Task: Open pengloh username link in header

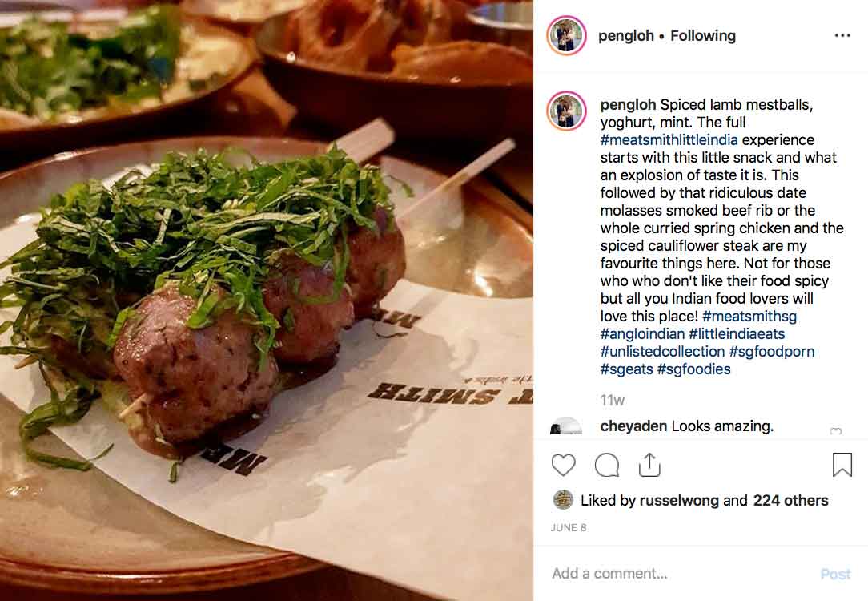Action: [626, 36]
